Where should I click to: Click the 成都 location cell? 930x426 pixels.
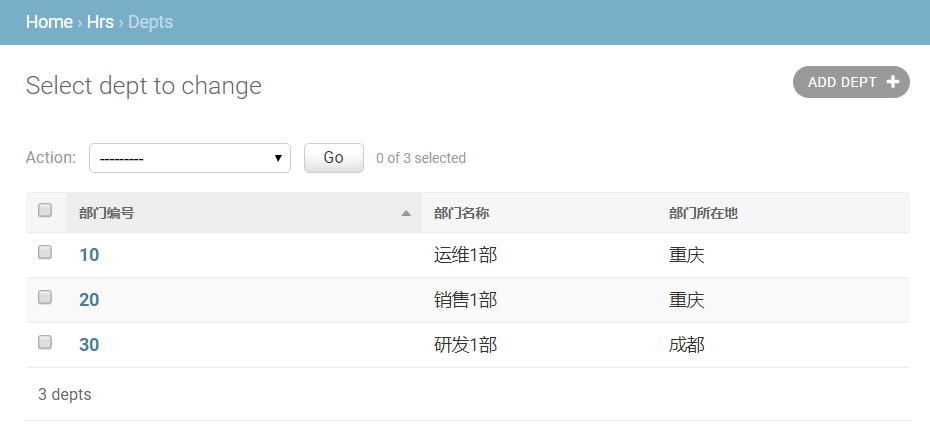click(687, 345)
